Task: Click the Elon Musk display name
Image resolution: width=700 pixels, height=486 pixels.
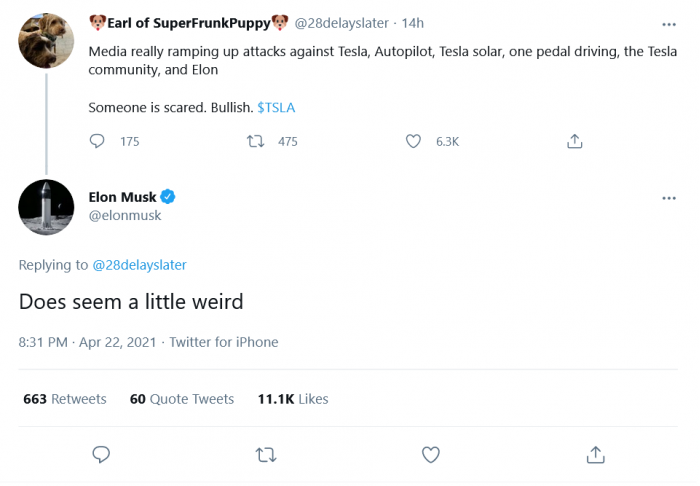Action: click(x=123, y=197)
